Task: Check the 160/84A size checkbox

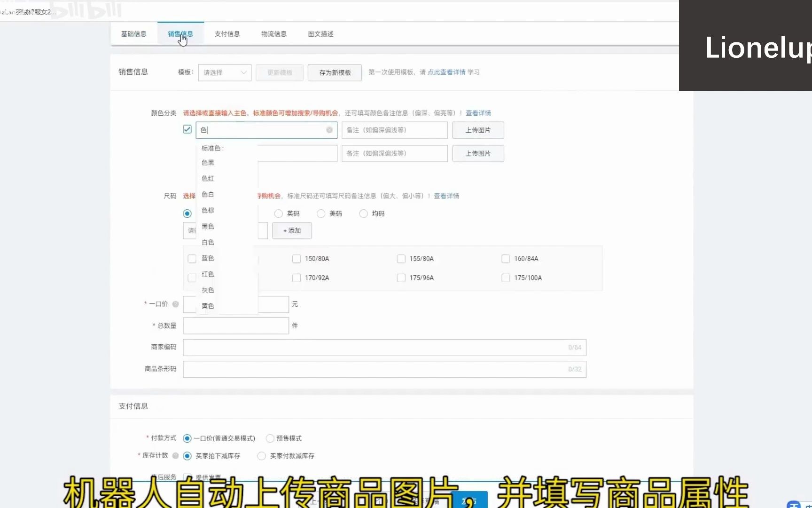Action: 506,259
